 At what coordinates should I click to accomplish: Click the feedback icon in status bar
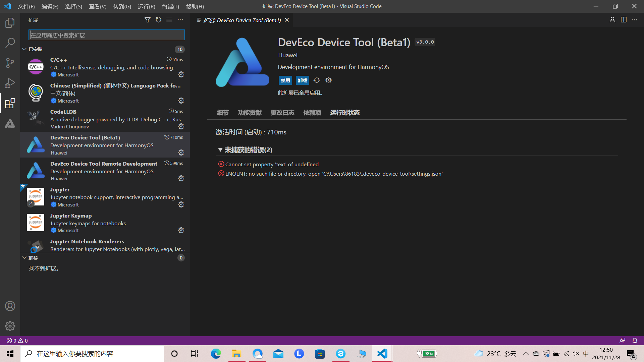[622, 341]
